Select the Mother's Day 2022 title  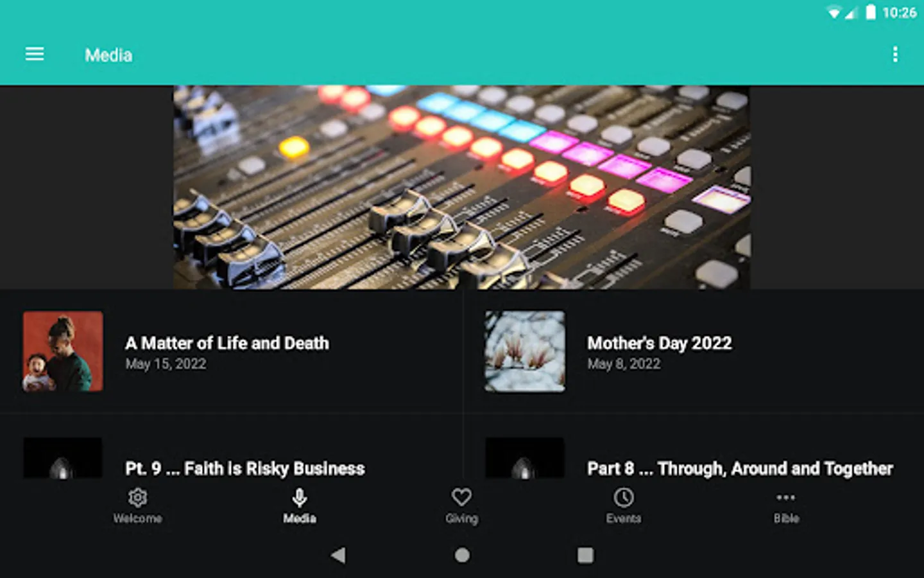[660, 344]
